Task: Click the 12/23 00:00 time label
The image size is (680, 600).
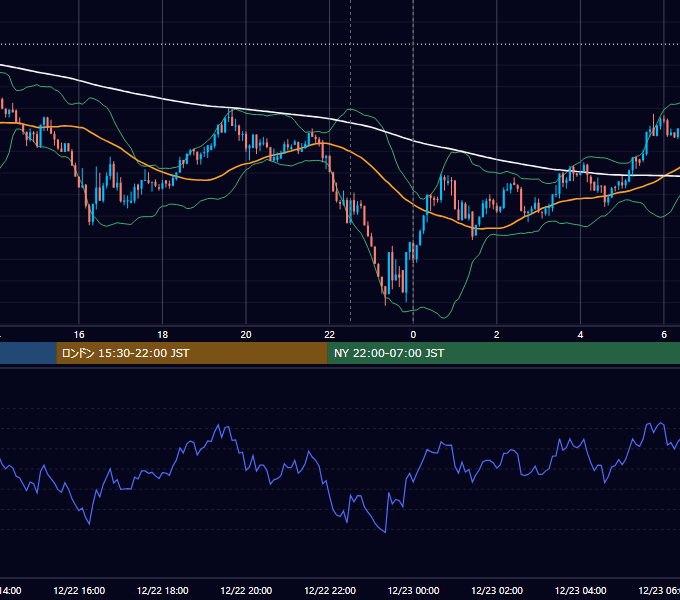Action: pyautogui.click(x=413, y=590)
